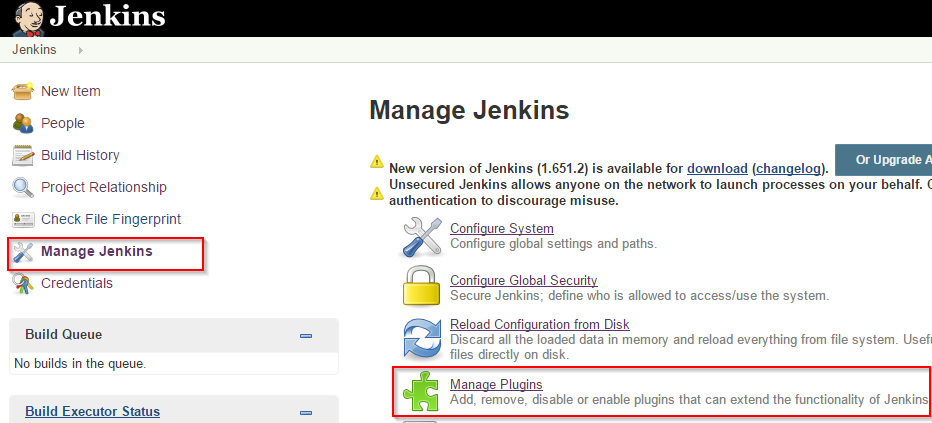932x423 pixels.
Task: Open the Project Relationship link
Action: pos(104,188)
